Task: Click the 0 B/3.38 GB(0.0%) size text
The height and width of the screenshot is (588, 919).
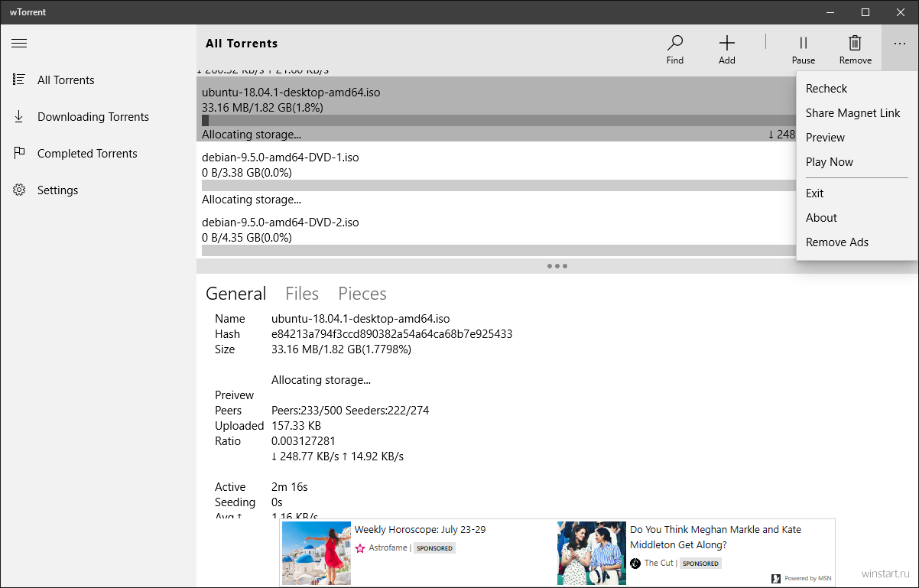Action: click(x=247, y=173)
